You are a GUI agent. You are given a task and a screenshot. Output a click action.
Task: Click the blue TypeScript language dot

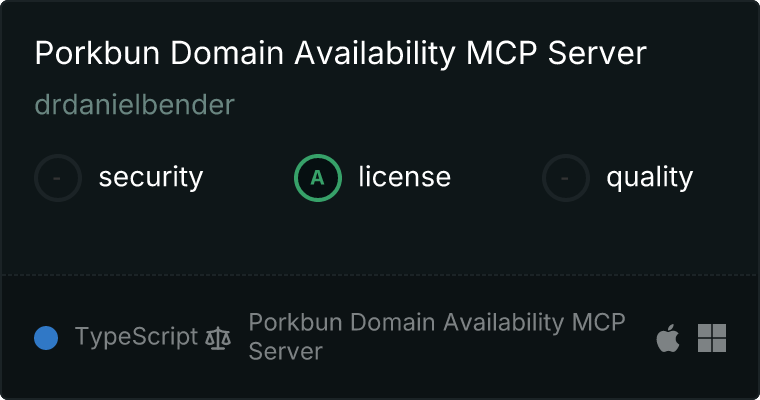pos(46,338)
